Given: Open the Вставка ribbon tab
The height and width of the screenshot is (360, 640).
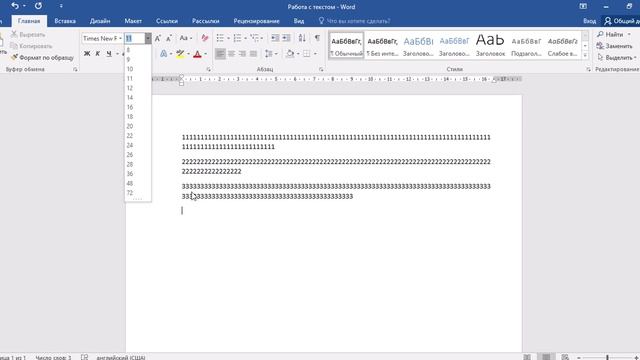Looking at the screenshot, I should click(x=65, y=21).
